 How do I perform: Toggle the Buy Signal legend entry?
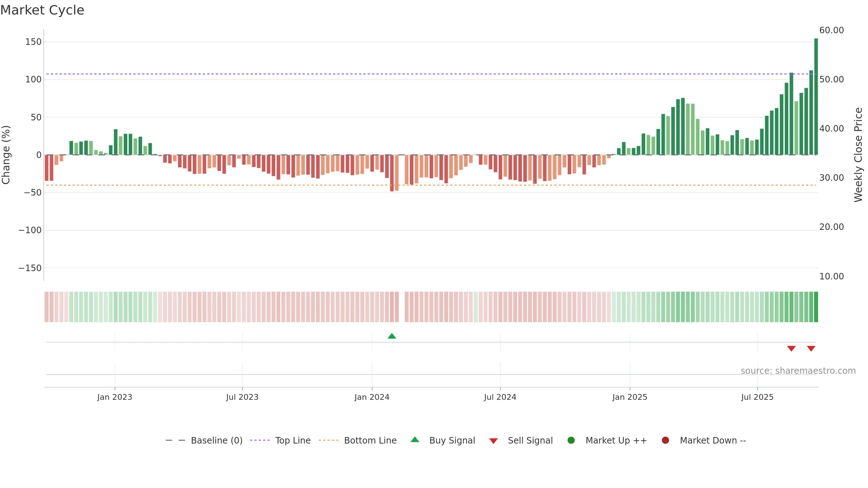[x=443, y=440]
